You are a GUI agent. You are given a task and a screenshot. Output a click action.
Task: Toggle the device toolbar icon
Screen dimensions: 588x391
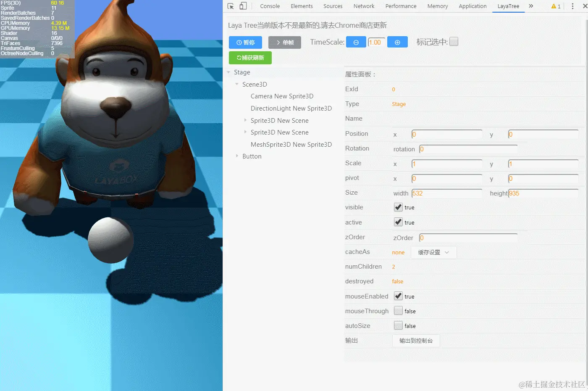(243, 6)
